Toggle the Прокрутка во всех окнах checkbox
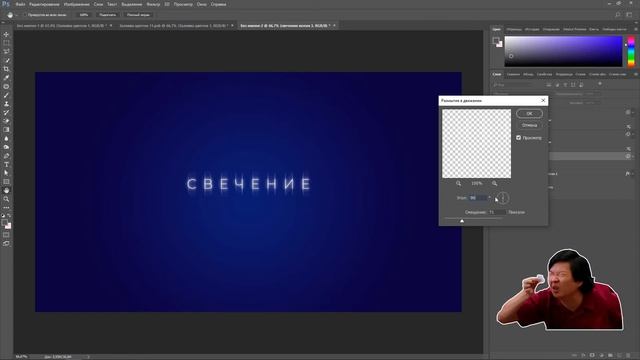This screenshot has width=640, height=360. pyautogui.click(x=24, y=15)
